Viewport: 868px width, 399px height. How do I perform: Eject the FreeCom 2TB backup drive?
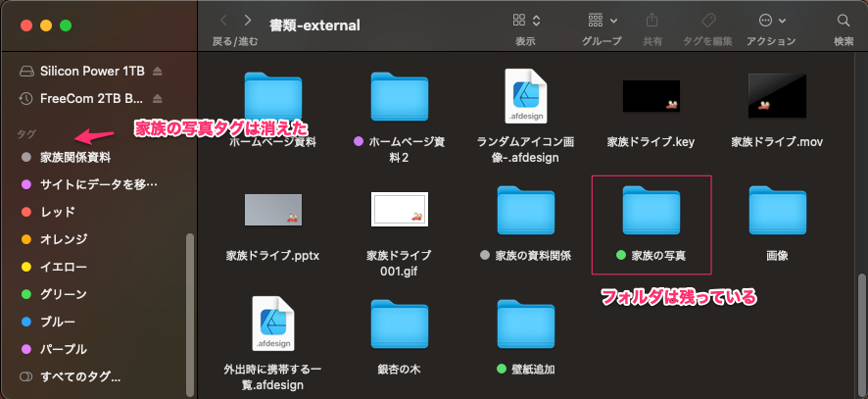[x=158, y=98]
